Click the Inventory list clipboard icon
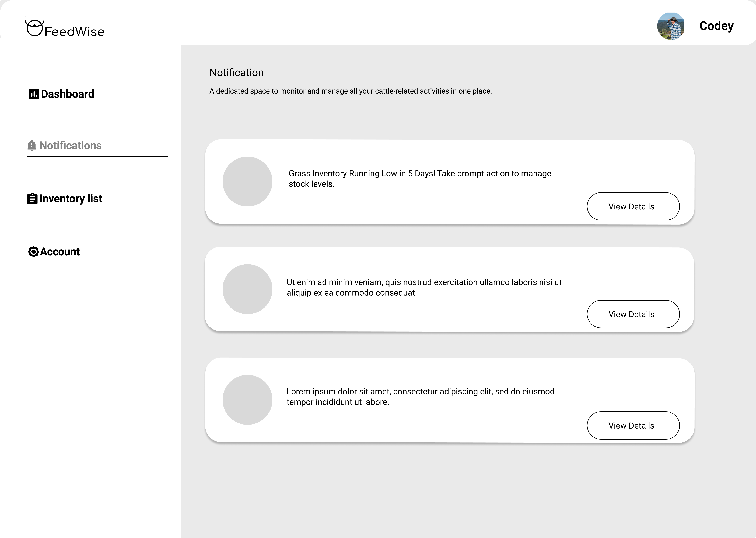This screenshot has width=756, height=538. pos(32,199)
